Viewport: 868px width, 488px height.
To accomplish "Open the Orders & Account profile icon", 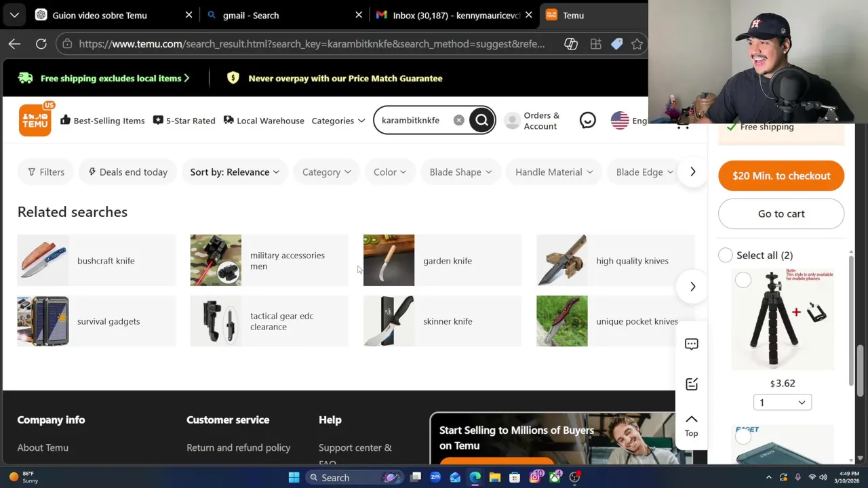I will tap(513, 121).
